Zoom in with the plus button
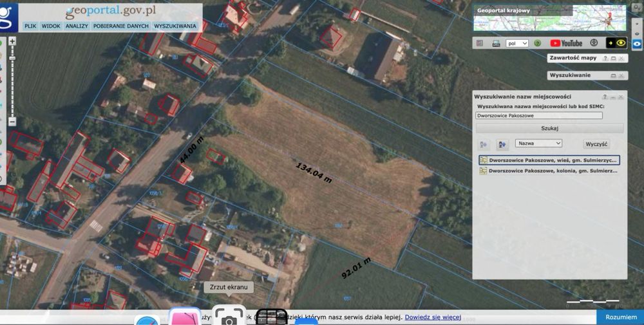The width and height of the screenshot is (644, 325). [x=12, y=41]
